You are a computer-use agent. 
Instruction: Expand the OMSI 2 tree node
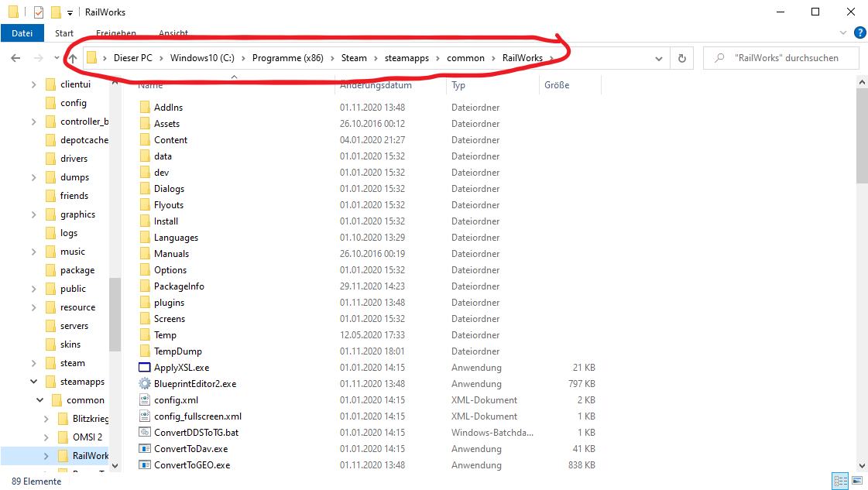point(46,437)
